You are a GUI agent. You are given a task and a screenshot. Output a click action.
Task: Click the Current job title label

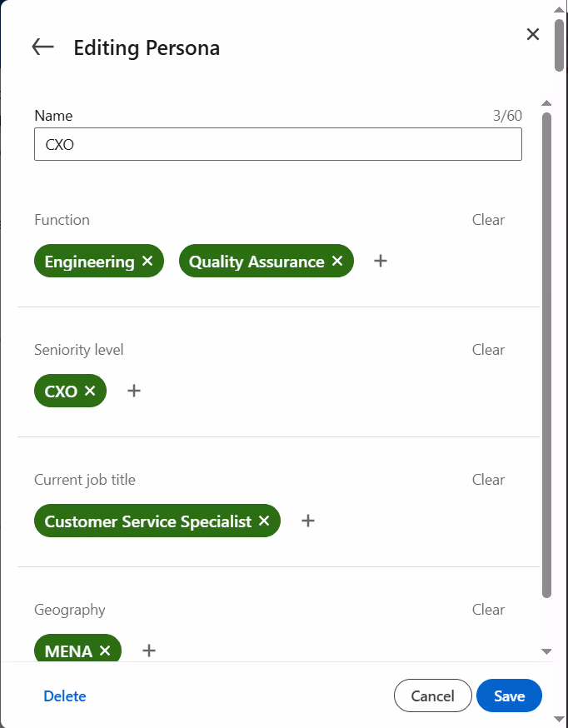[85, 480]
